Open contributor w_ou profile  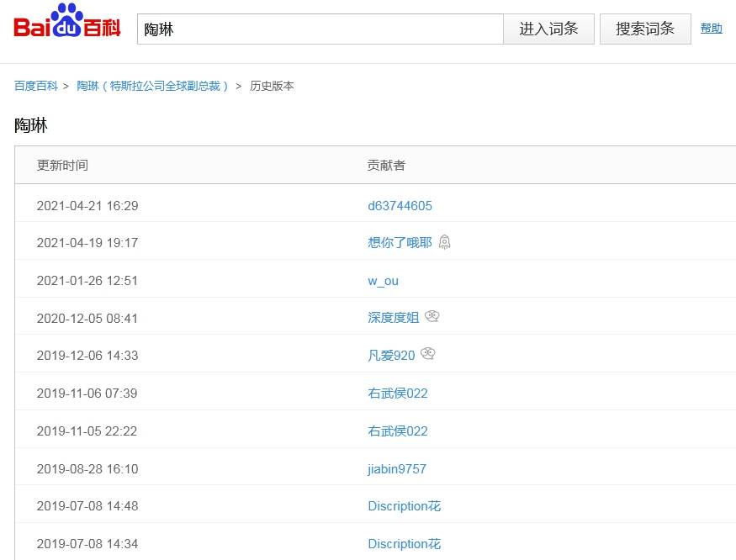[x=383, y=281]
